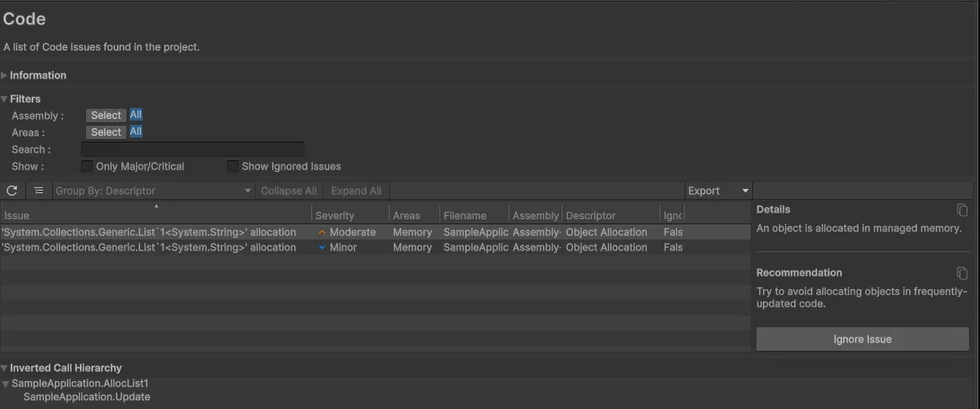Image resolution: width=980 pixels, height=409 pixels.
Task: Click Select button next to Assembly
Action: [x=106, y=116]
